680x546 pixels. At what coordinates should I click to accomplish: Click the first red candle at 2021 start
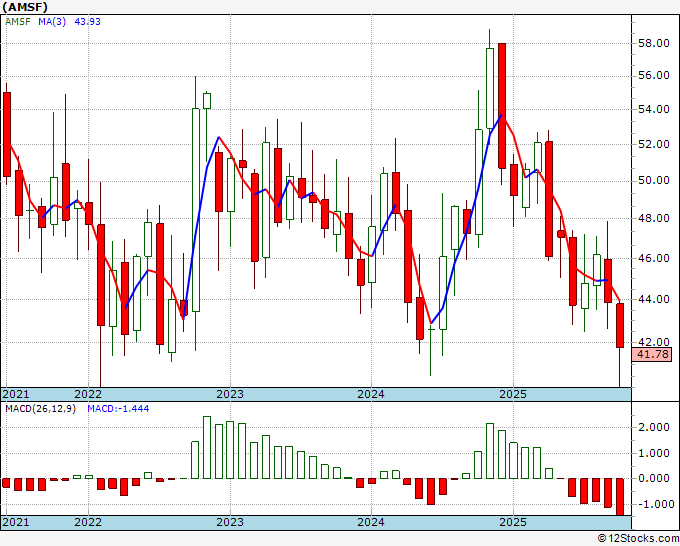(x=7, y=134)
